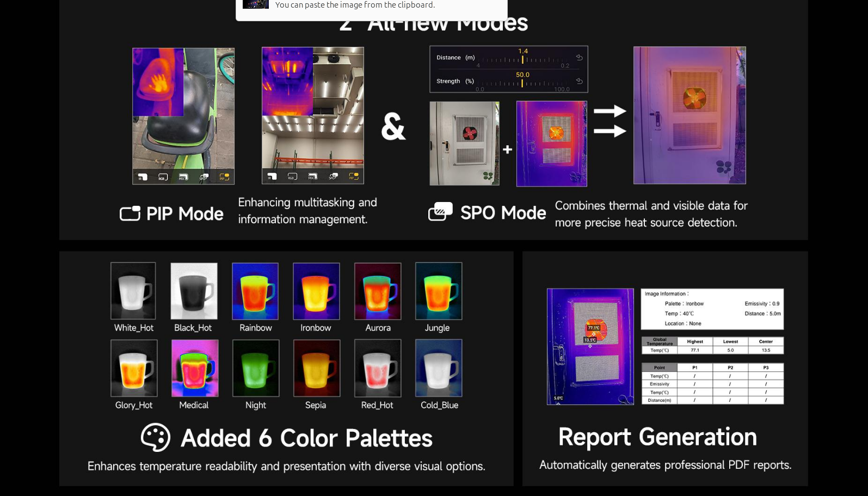Select PIP mode in the warehouse screenshot toolbar
The width and height of the screenshot is (868, 496).
pyautogui.click(x=354, y=176)
